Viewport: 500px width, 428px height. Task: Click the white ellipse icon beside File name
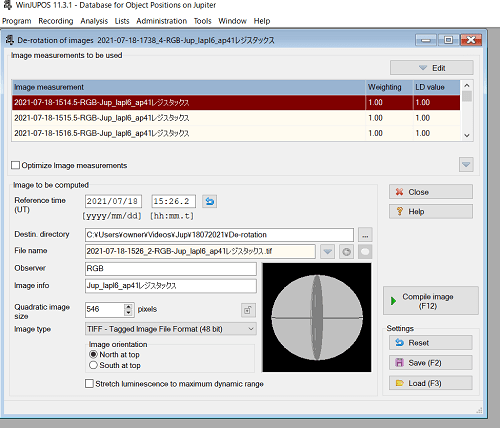(365, 252)
